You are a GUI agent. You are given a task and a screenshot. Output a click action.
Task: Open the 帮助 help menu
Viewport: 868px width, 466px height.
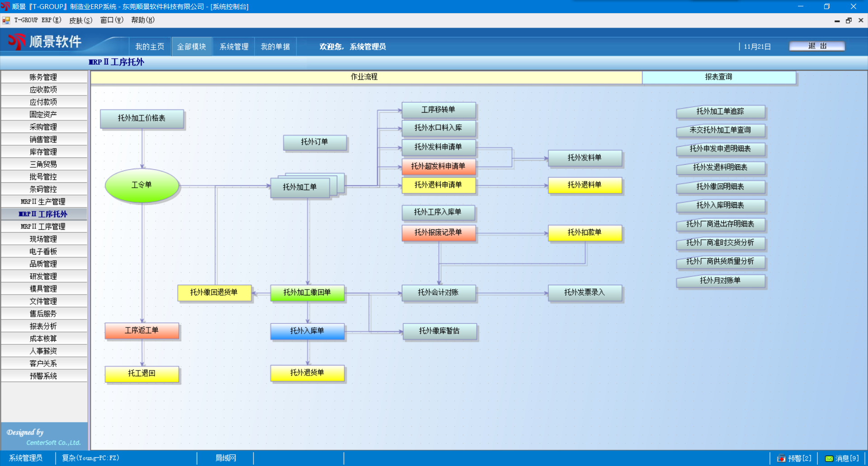pyautogui.click(x=143, y=20)
